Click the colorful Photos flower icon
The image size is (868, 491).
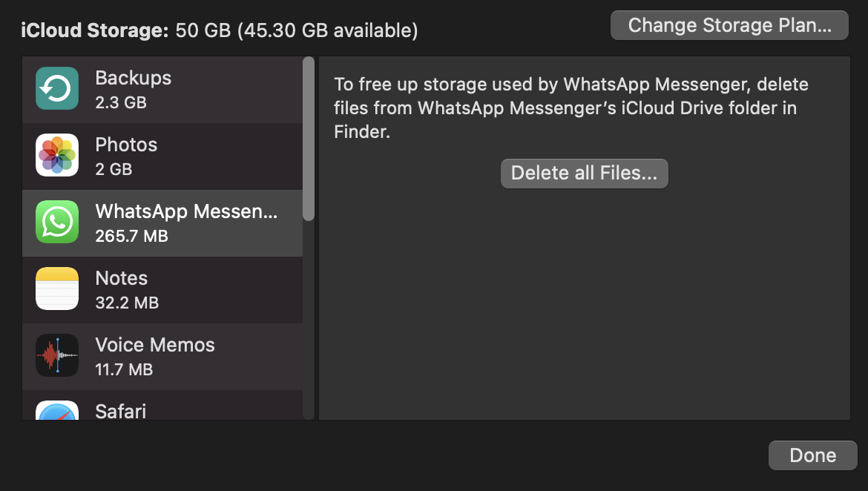tap(57, 156)
